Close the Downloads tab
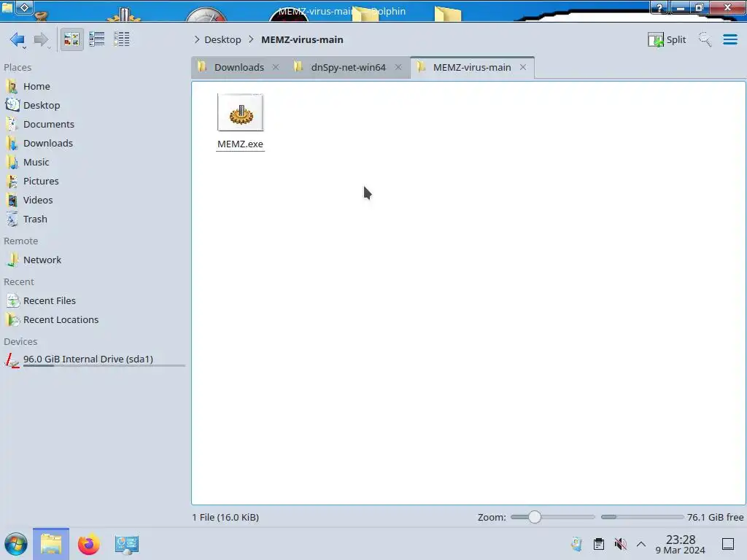The image size is (747, 560). click(276, 67)
